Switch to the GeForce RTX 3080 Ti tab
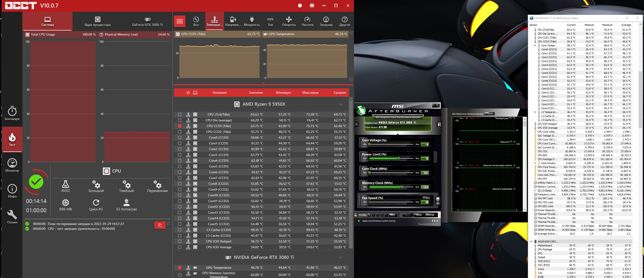 (147, 21)
